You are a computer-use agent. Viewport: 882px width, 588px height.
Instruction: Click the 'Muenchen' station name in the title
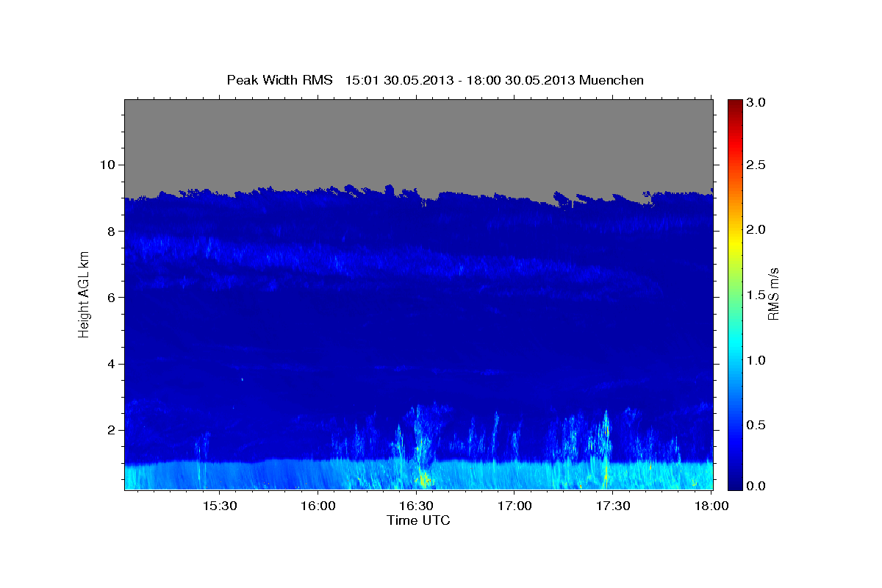pyautogui.click(x=612, y=80)
